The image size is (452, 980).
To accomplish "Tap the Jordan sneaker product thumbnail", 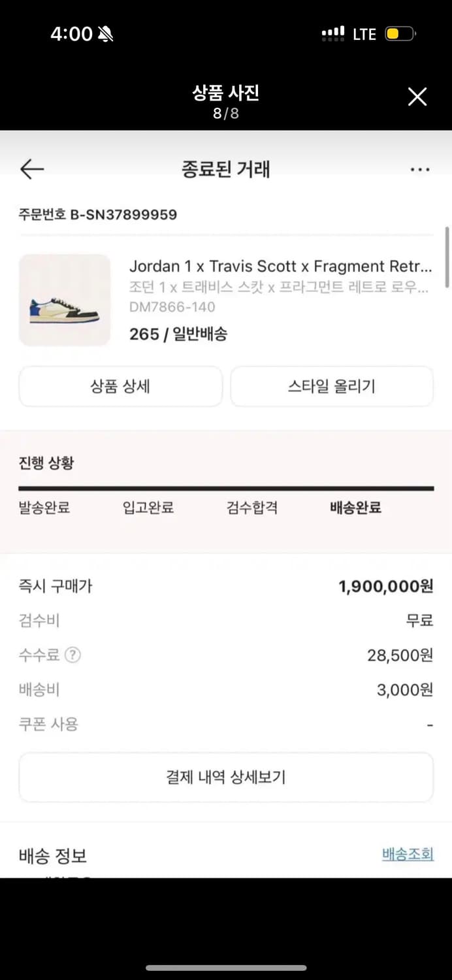I will click(x=65, y=299).
